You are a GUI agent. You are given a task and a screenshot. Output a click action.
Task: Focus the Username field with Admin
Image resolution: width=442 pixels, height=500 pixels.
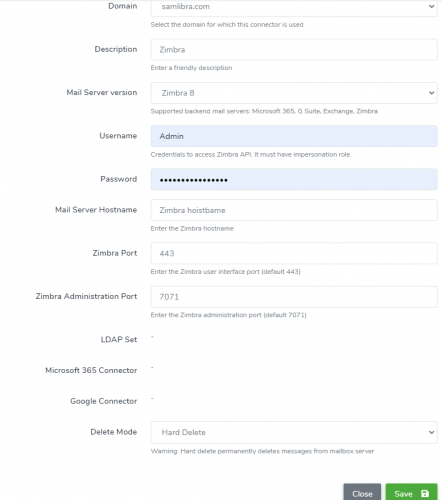click(294, 136)
